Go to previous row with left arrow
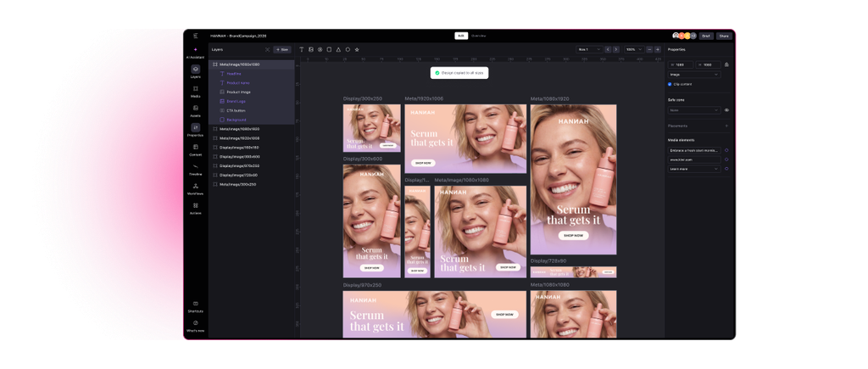 point(608,49)
